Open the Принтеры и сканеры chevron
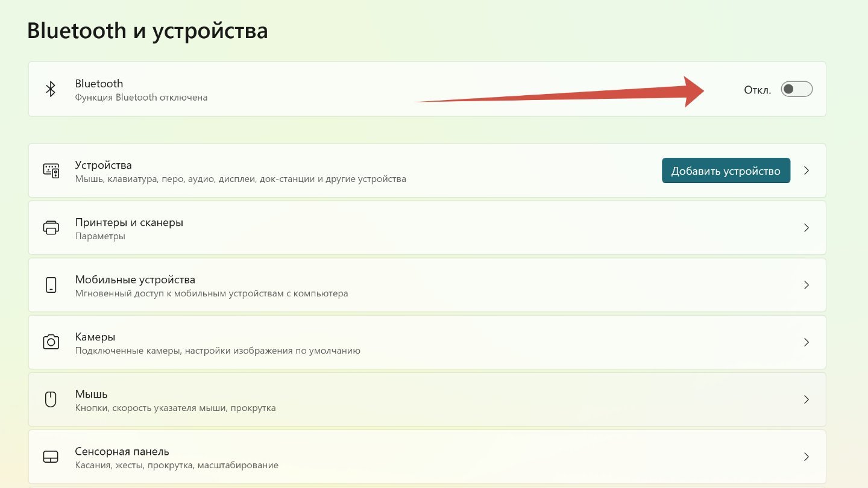 (x=807, y=228)
